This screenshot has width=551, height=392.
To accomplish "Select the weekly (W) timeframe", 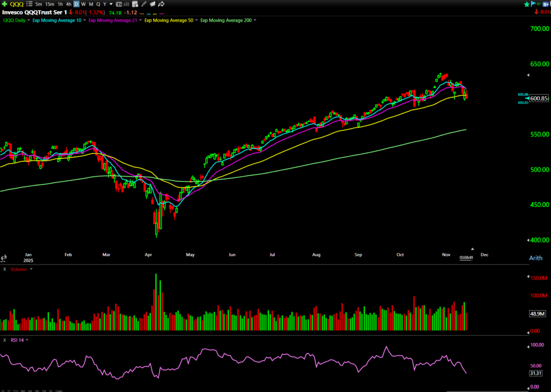I will pos(83,4).
